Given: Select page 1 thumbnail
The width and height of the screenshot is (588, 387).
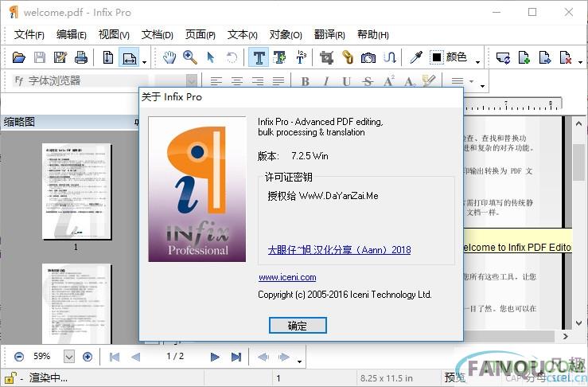Looking at the screenshot, I should [76, 191].
